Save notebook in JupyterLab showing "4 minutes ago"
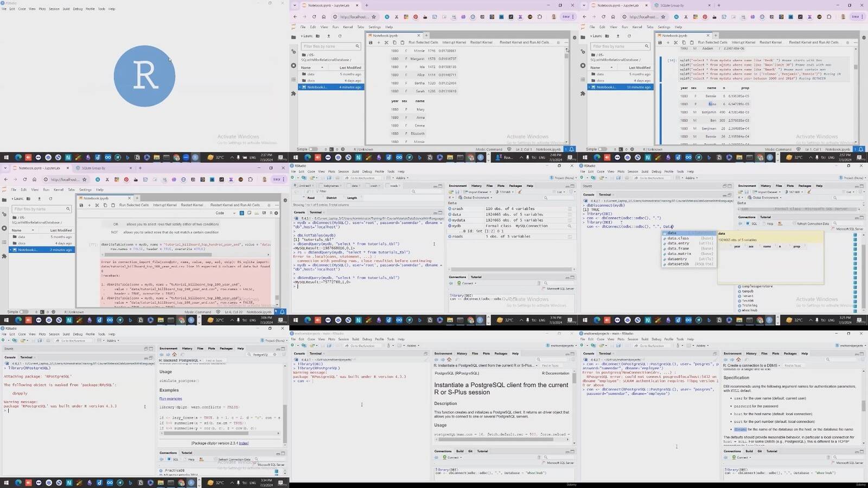This screenshot has width=868, height=488. point(371,42)
